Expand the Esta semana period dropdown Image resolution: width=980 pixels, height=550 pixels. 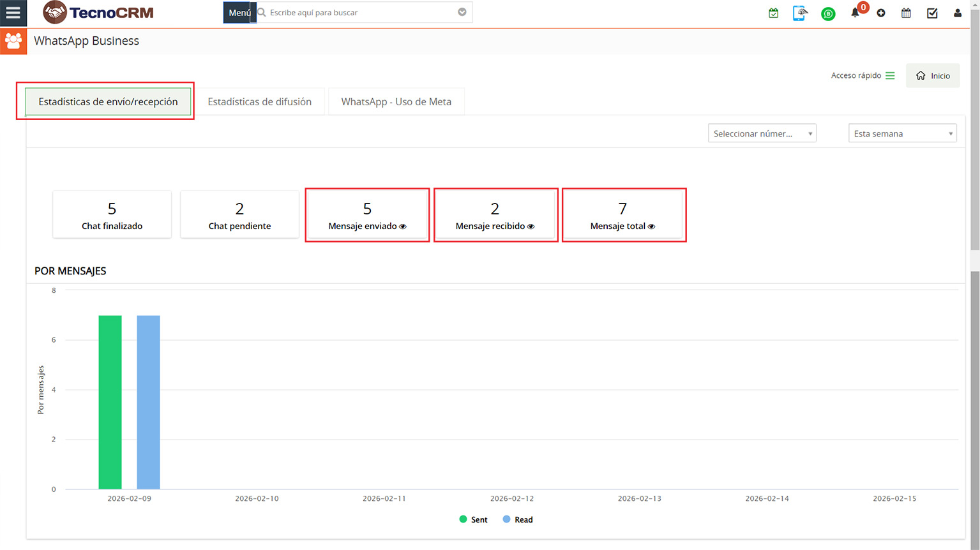coord(902,133)
